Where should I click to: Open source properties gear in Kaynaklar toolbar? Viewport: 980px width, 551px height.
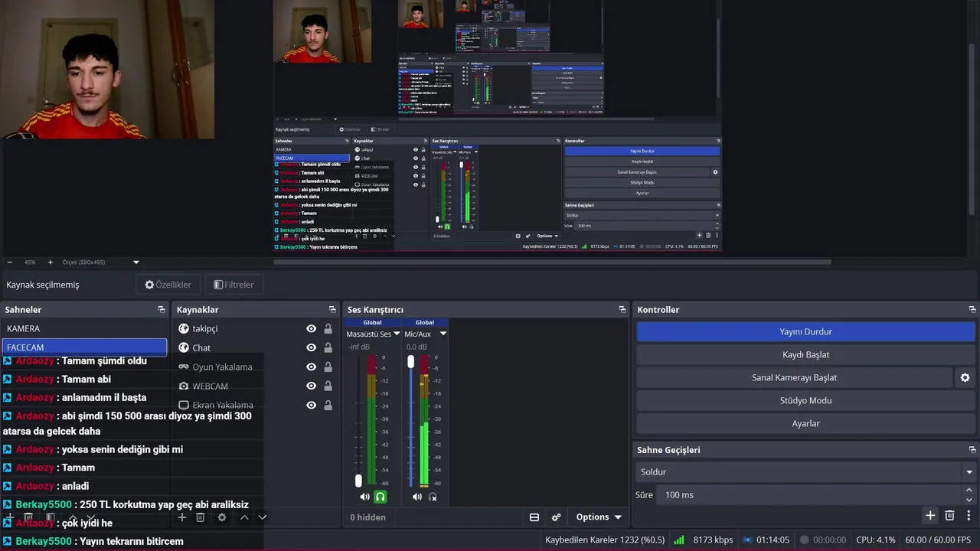pyautogui.click(x=222, y=517)
